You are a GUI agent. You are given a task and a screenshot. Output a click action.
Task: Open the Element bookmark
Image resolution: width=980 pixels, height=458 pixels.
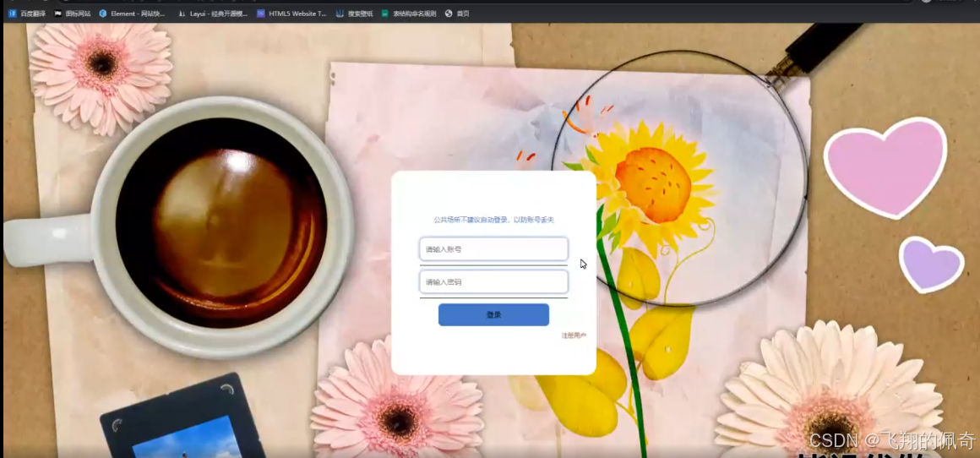tap(132, 14)
